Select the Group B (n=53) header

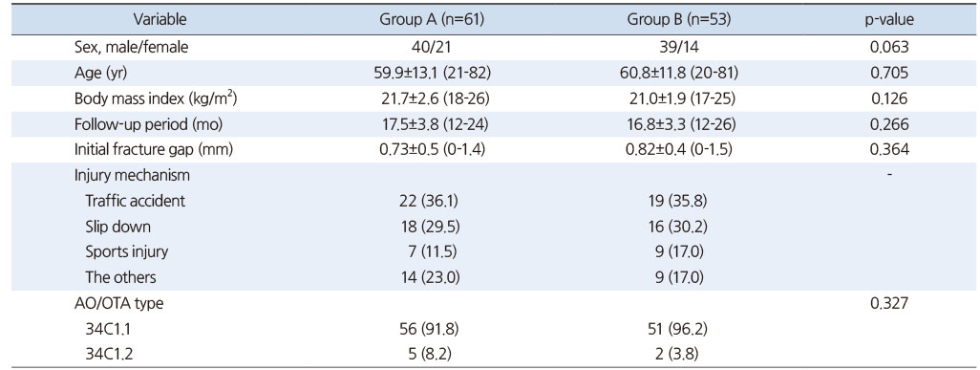tap(677, 20)
